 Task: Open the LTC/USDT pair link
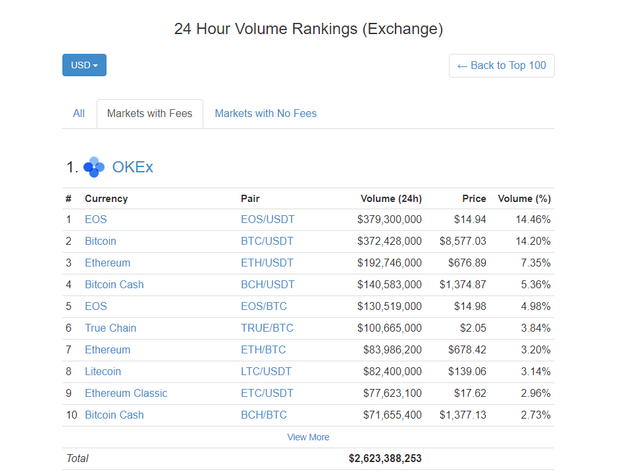pos(266,371)
